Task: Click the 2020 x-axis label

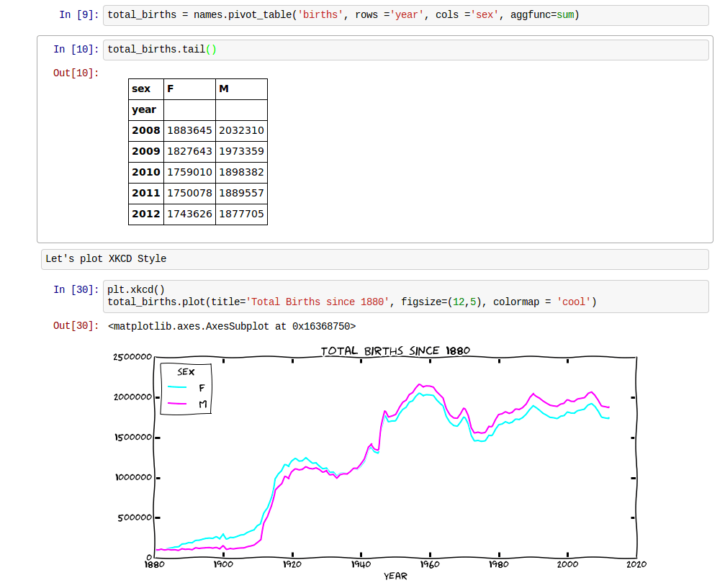Action: tap(636, 564)
